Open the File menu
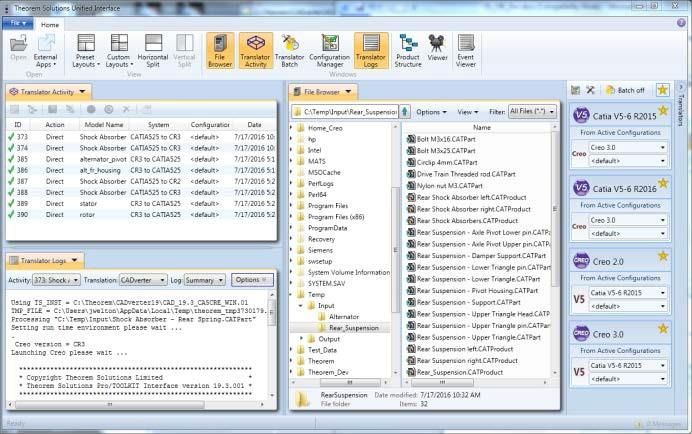Screen dimensions: 692x434 (x=18, y=23)
